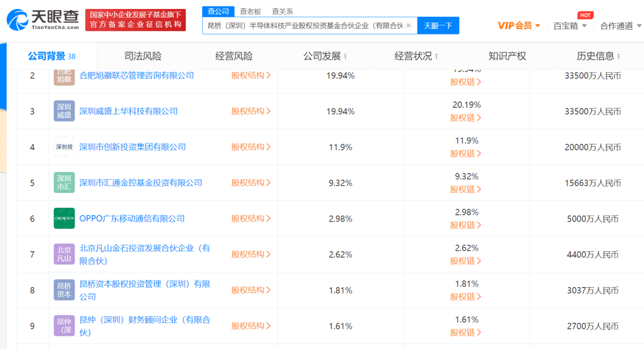The height and width of the screenshot is (349, 644).
Task: Switch to the 经营风险 tab
Action: [234, 56]
